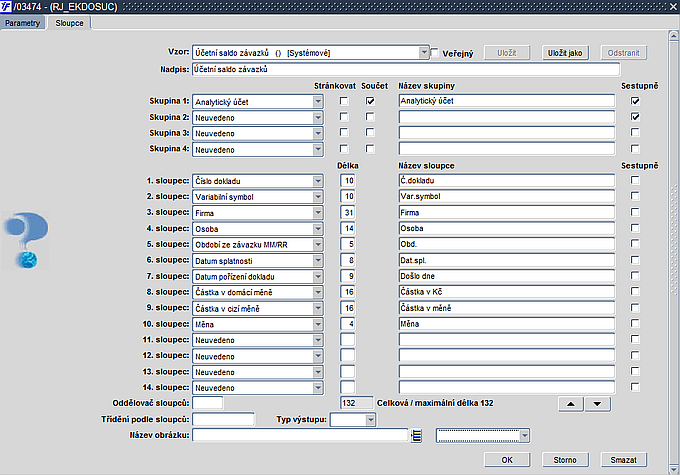
Task: Click the down arrow move button
Action: pos(597,403)
